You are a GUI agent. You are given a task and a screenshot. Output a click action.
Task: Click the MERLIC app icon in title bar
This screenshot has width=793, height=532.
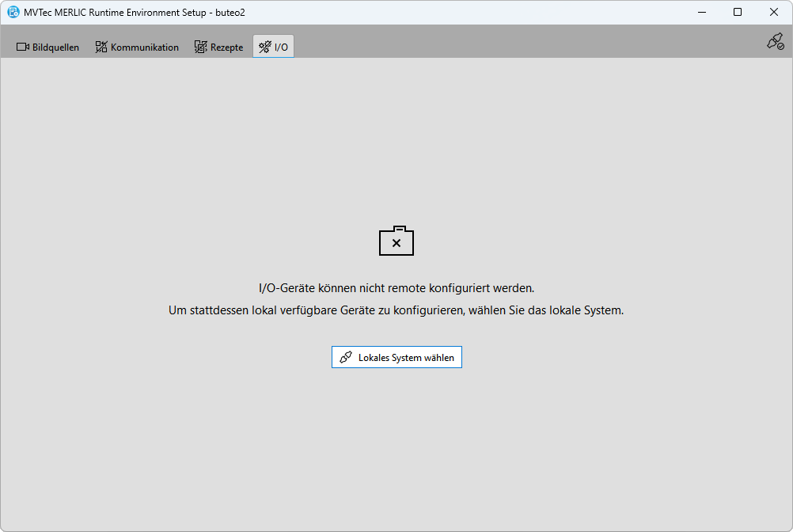point(13,12)
